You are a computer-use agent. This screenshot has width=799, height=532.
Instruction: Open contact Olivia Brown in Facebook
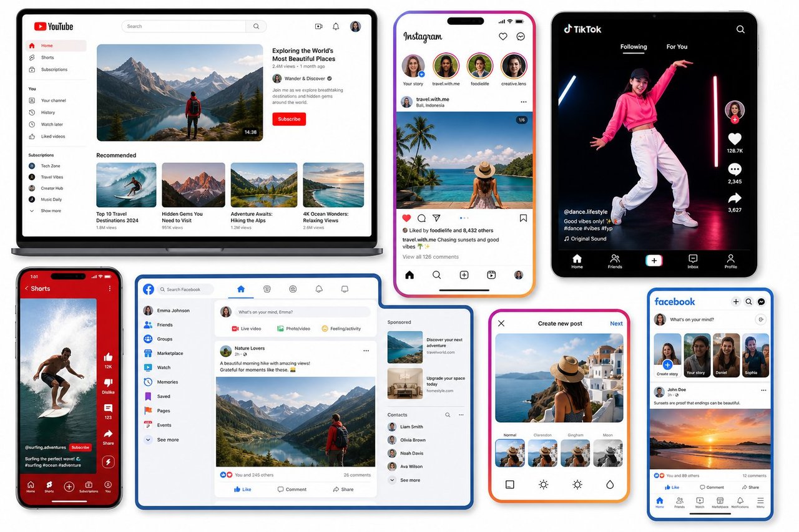pos(406,440)
